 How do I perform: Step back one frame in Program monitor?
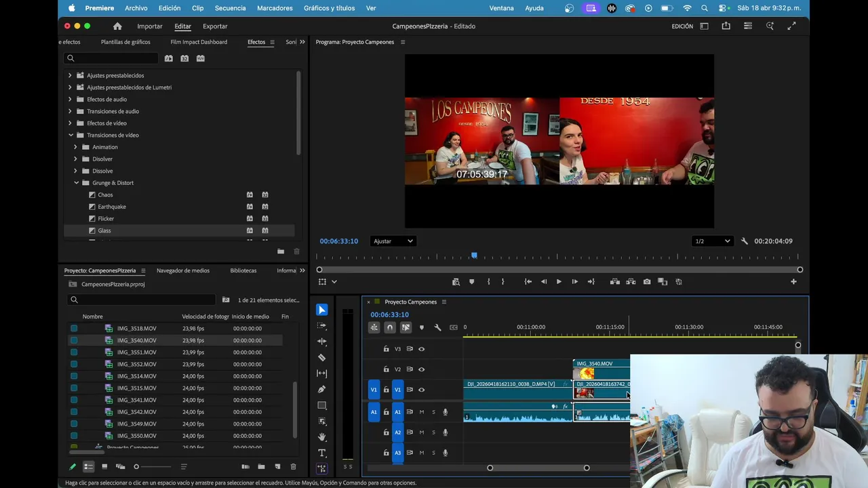coord(543,282)
